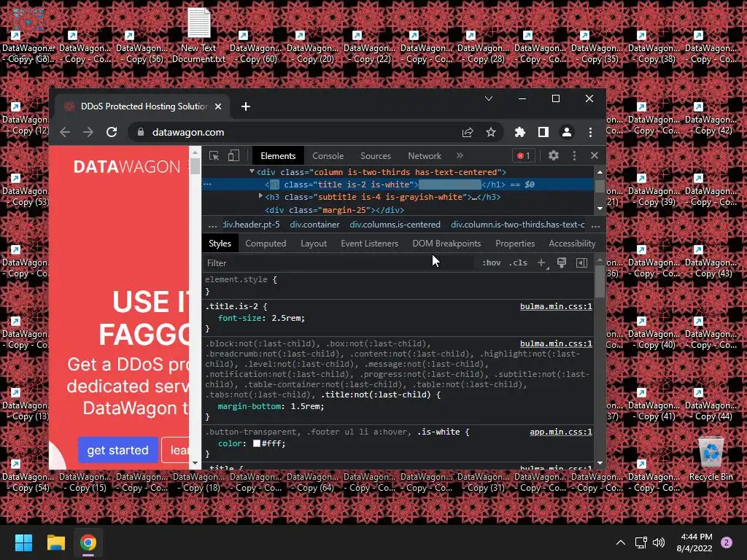Click the div.columns.is-centered breadcrumb
The height and width of the screenshot is (560, 747).
pyautogui.click(x=395, y=225)
